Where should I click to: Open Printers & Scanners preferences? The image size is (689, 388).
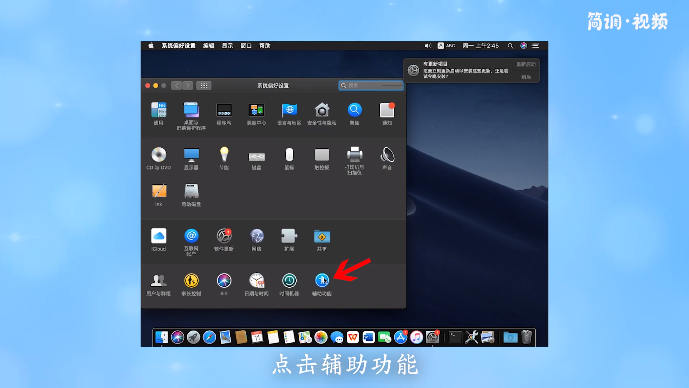355,155
